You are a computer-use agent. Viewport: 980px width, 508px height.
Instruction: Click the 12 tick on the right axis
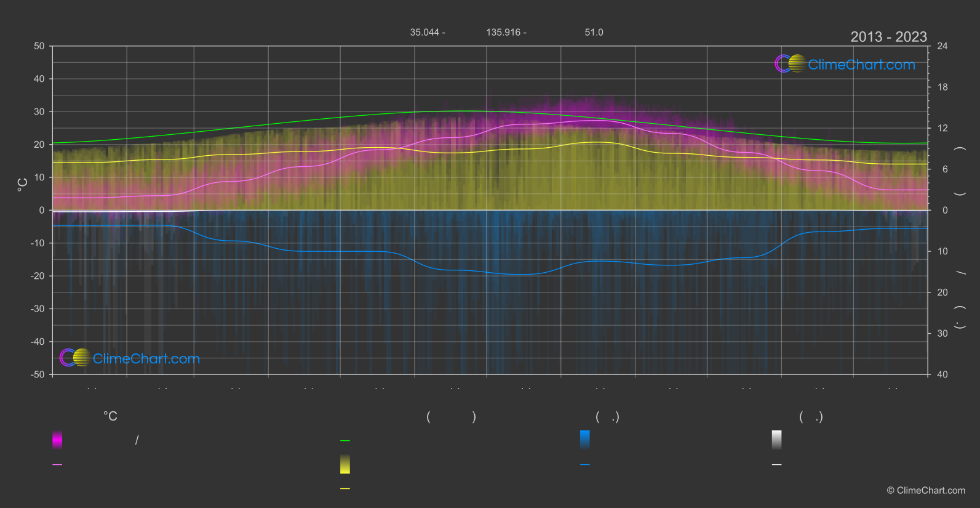click(942, 128)
